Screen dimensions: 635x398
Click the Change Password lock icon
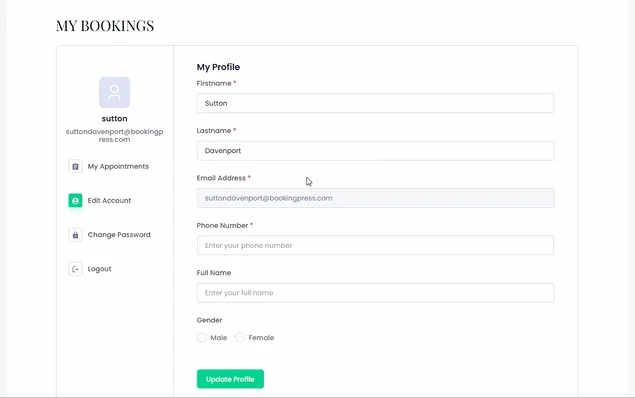[75, 235]
